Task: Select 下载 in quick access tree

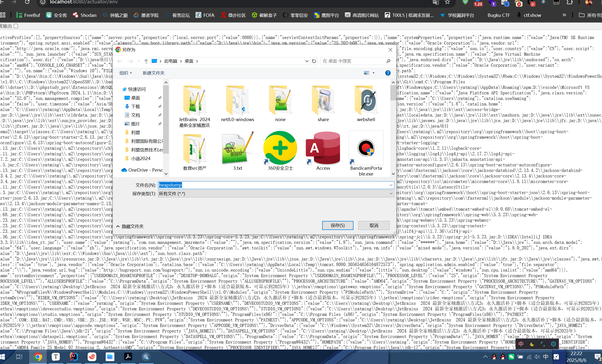Action: tap(135, 106)
